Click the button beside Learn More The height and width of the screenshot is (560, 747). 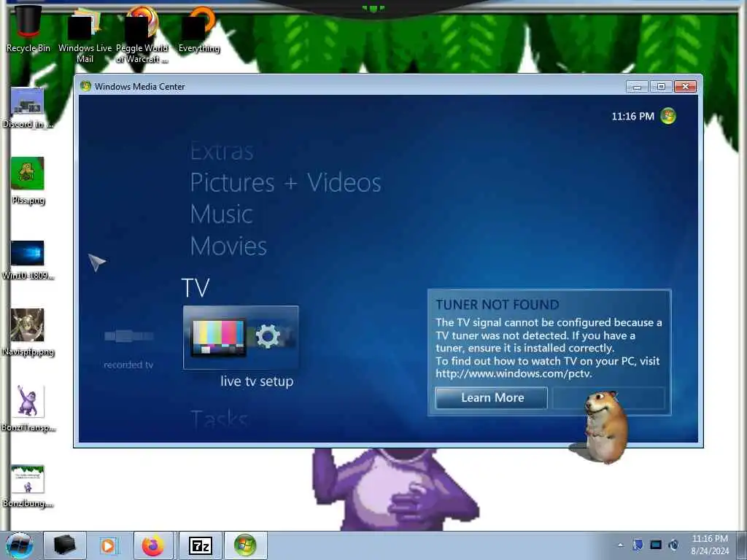[608, 397]
